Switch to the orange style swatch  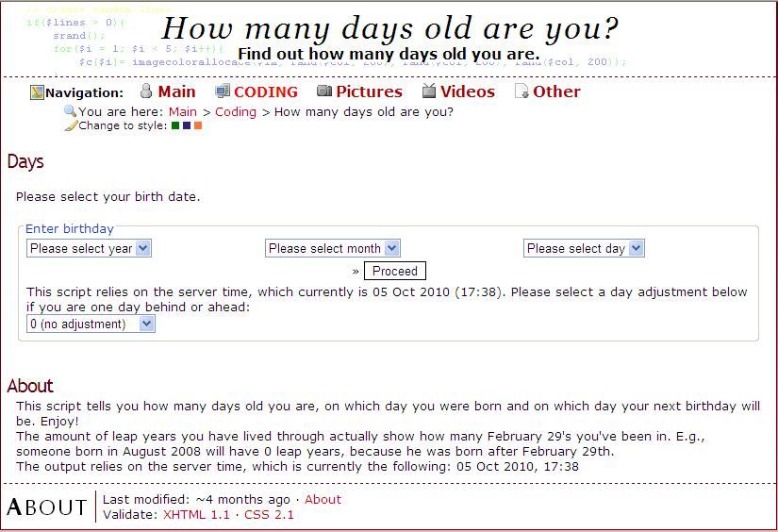(x=198, y=125)
